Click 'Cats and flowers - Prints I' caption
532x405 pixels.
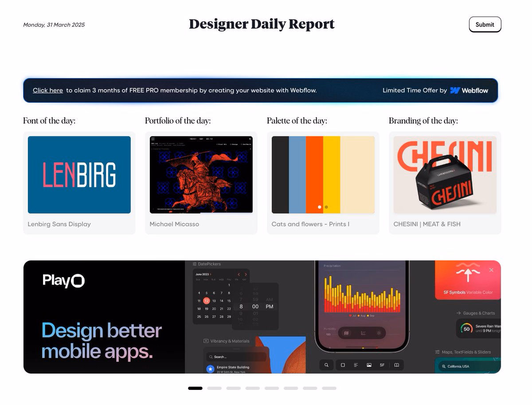pyautogui.click(x=310, y=224)
